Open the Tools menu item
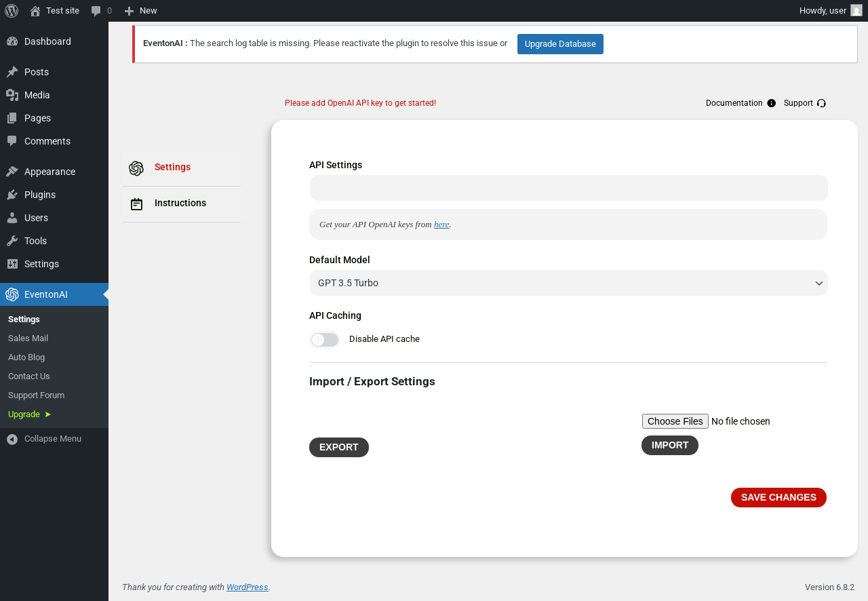Screen dimensions: 868x601 (x=54, y=241)
